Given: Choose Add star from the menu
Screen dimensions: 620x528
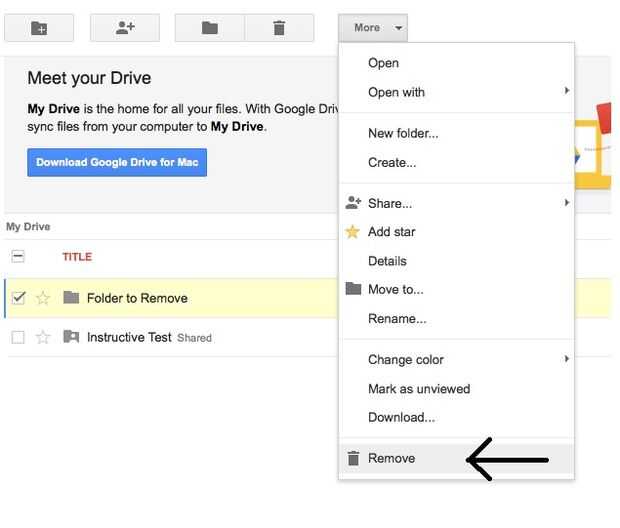Looking at the screenshot, I should pos(391,232).
